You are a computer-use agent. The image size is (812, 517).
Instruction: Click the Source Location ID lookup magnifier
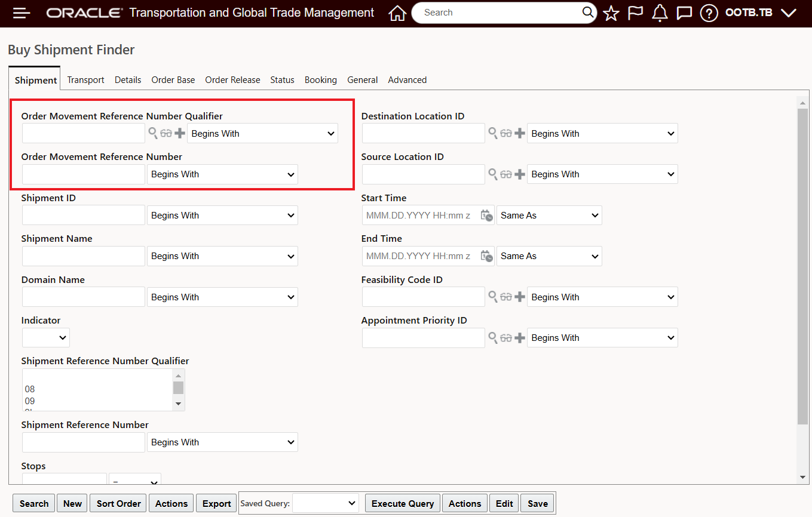493,174
